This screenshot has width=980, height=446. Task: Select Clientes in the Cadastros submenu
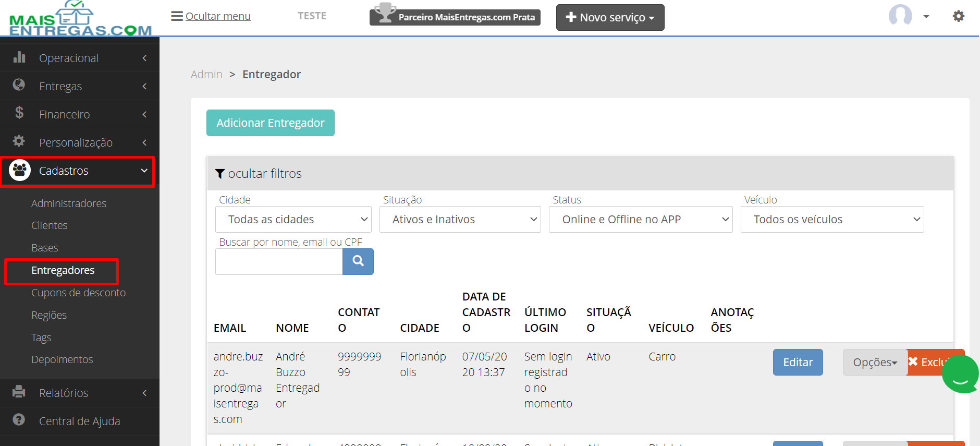pos(50,225)
